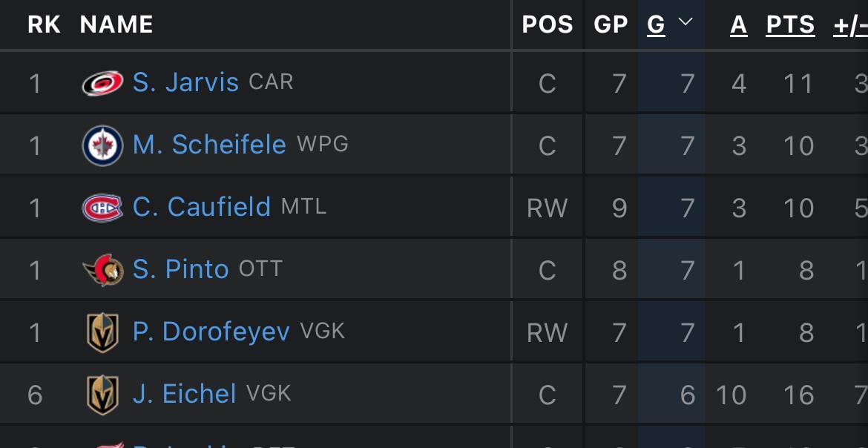This screenshot has height=448, width=868.
Task: Open S. Jarvis player profile link
Action: pos(185,82)
